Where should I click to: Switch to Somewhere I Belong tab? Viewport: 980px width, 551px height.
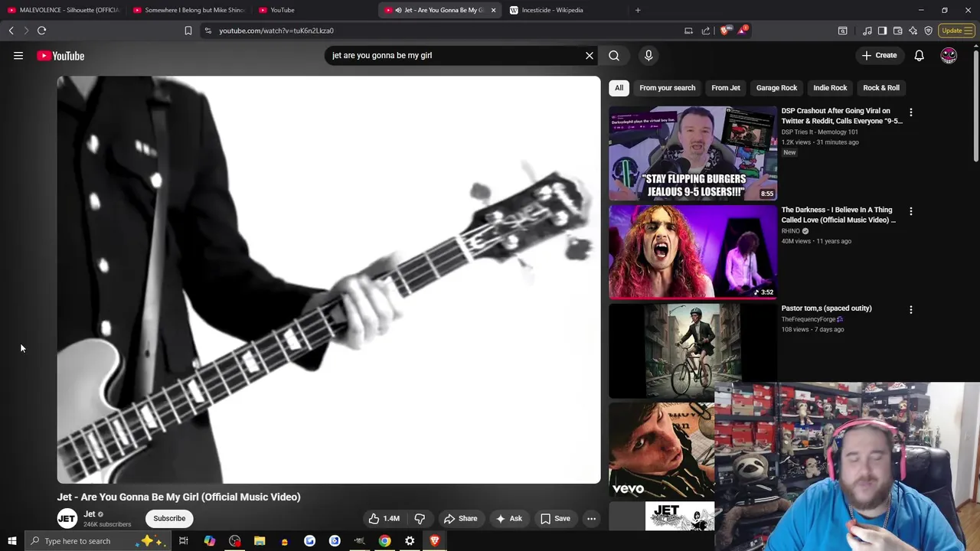188,10
